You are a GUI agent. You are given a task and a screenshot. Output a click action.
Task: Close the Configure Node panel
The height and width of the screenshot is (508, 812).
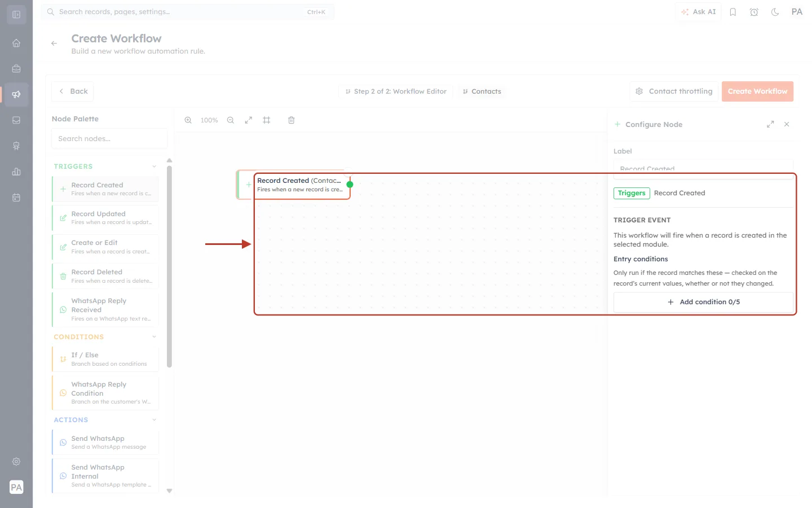(x=787, y=124)
